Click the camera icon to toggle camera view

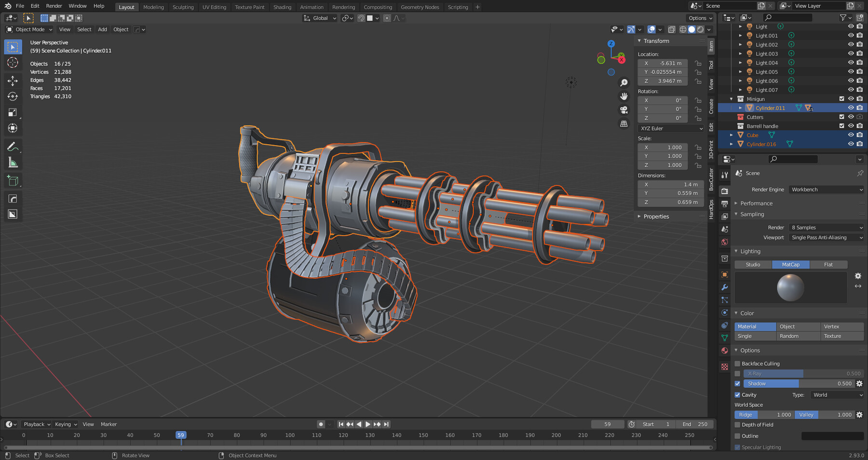click(624, 110)
